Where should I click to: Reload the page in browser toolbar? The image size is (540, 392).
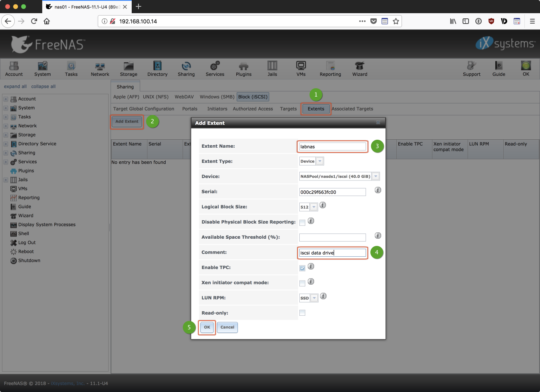[34, 21]
